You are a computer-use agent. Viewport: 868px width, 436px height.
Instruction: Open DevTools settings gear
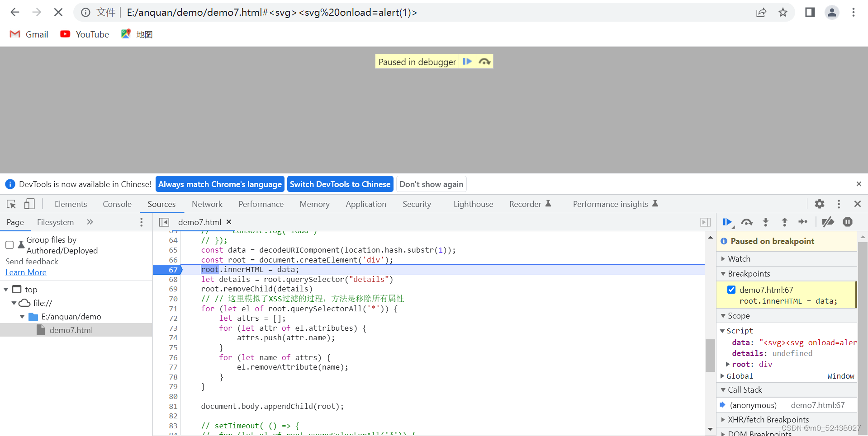click(820, 204)
